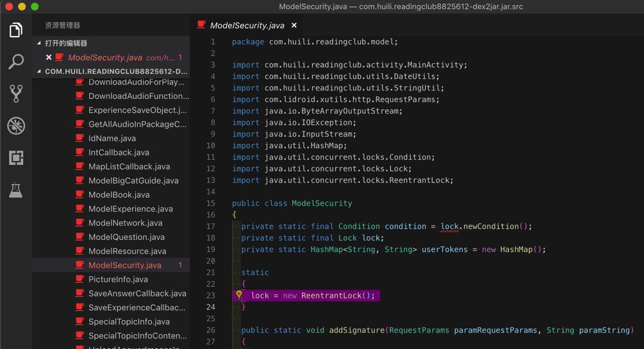This screenshot has width=644, height=349.
Task: Open the Test beaker view
Action: pyautogui.click(x=15, y=190)
